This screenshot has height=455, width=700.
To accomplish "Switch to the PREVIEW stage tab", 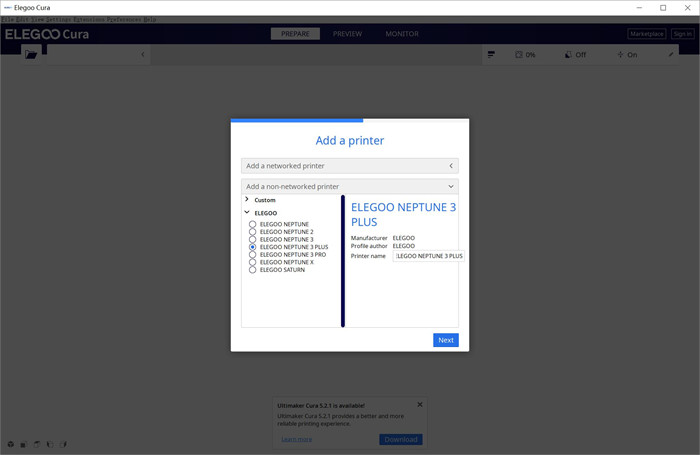I will tap(347, 34).
